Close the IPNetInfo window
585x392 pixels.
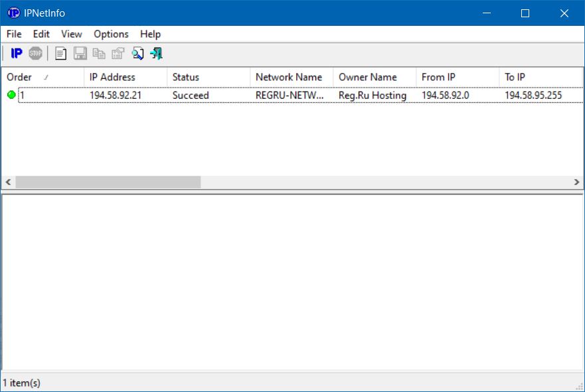tap(564, 13)
